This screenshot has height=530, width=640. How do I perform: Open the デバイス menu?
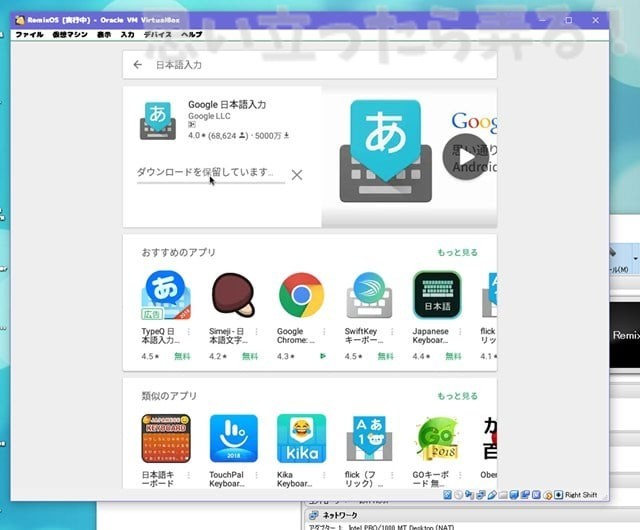(158, 35)
